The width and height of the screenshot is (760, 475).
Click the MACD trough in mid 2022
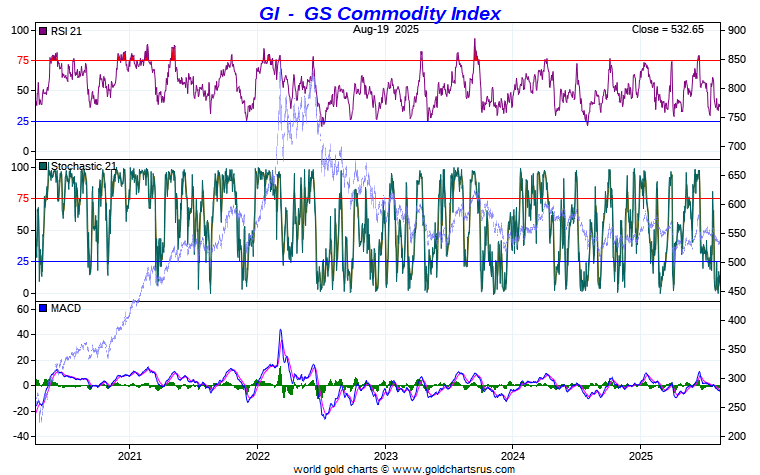coord(324,417)
